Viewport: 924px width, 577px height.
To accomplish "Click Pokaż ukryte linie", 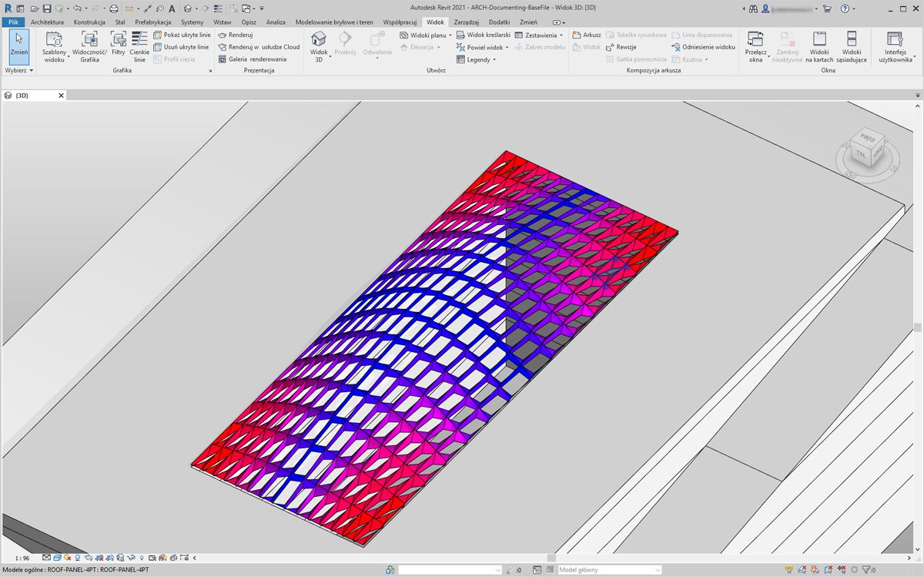I will tap(182, 35).
